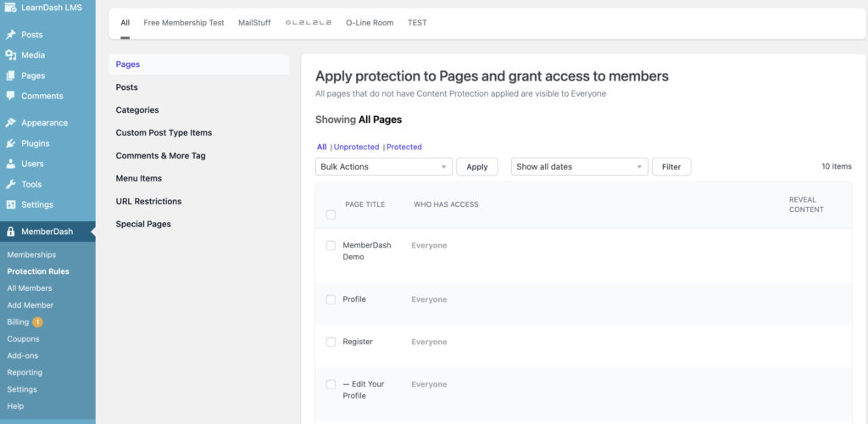Open Add Member submenu item
The height and width of the screenshot is (424, 868).
coord(31,305)
